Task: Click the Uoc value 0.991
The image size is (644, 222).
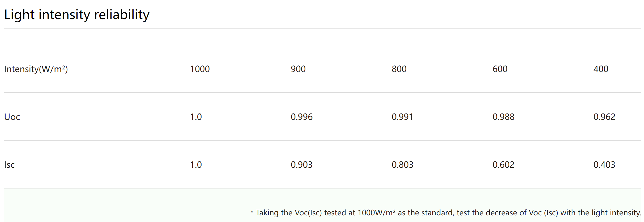Action: tap(403, 117)
